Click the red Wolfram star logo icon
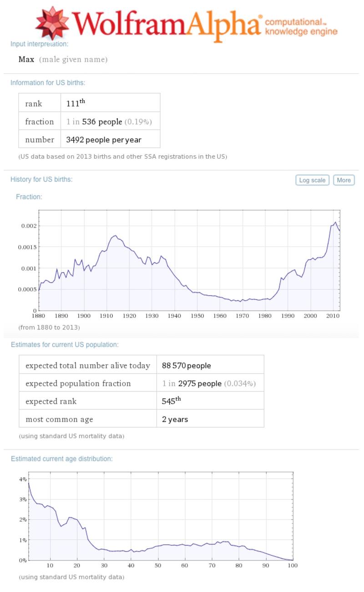364x592 pixels. coord(52,22)
